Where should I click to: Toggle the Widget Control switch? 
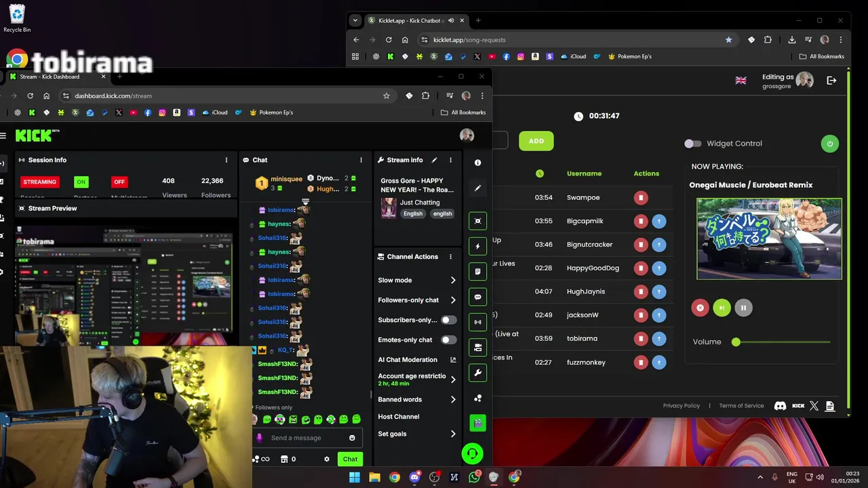[692, 144]
